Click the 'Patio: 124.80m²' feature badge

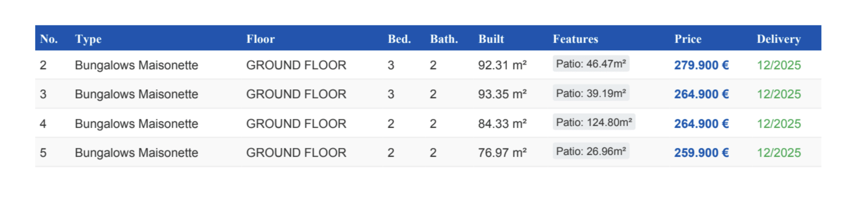pos(594,123)
